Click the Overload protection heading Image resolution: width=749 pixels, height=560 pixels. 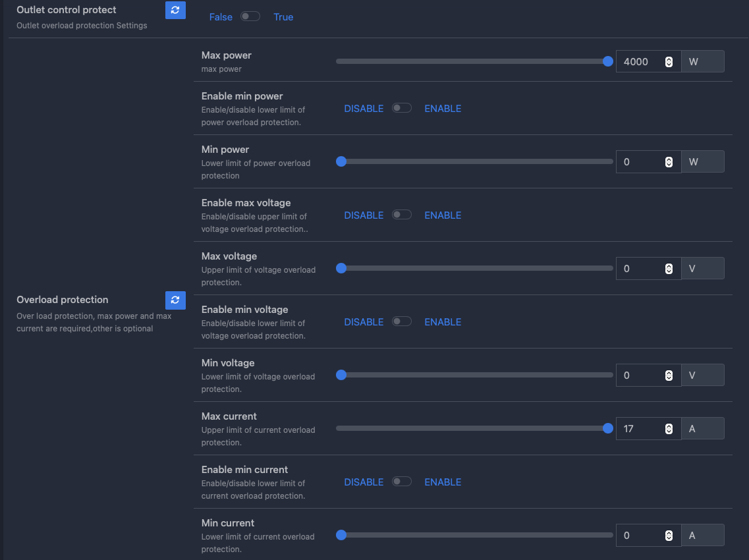tap(63, 300)
